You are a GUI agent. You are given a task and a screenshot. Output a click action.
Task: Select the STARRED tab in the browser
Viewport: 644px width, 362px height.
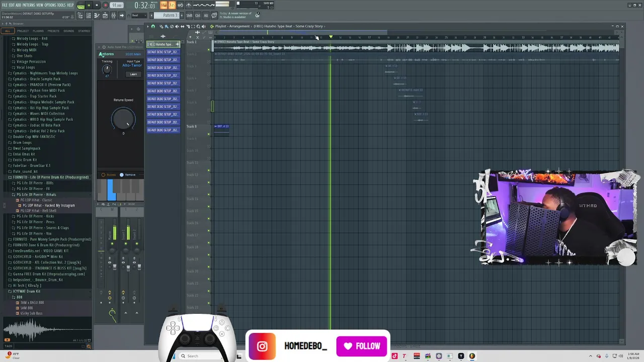coord(84,31)
